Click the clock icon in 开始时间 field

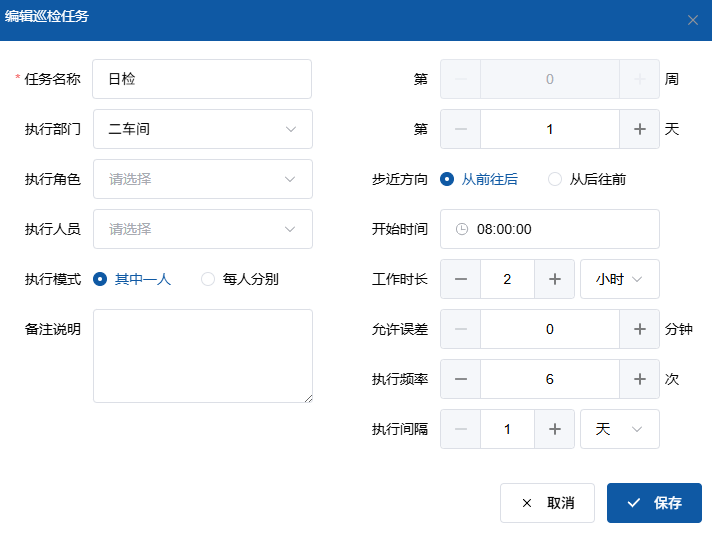click(x=461, y=229)
